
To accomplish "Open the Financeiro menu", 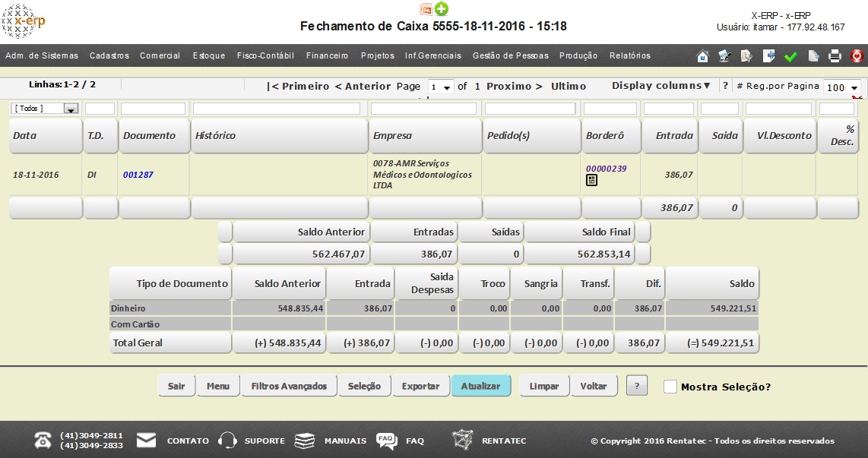I will 327,55.
